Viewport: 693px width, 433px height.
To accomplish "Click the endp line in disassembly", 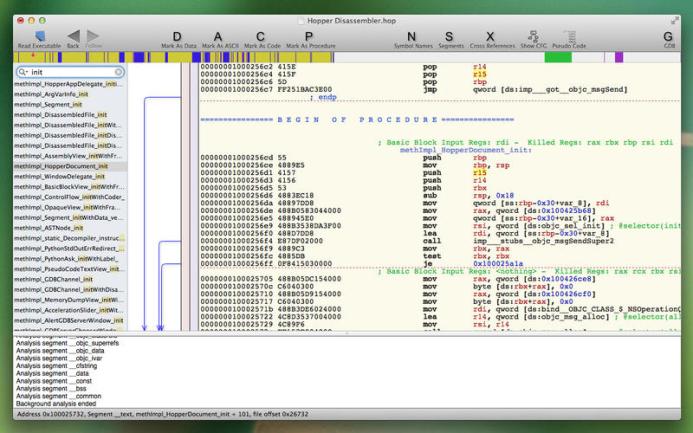I will click(x=324, y=97).
